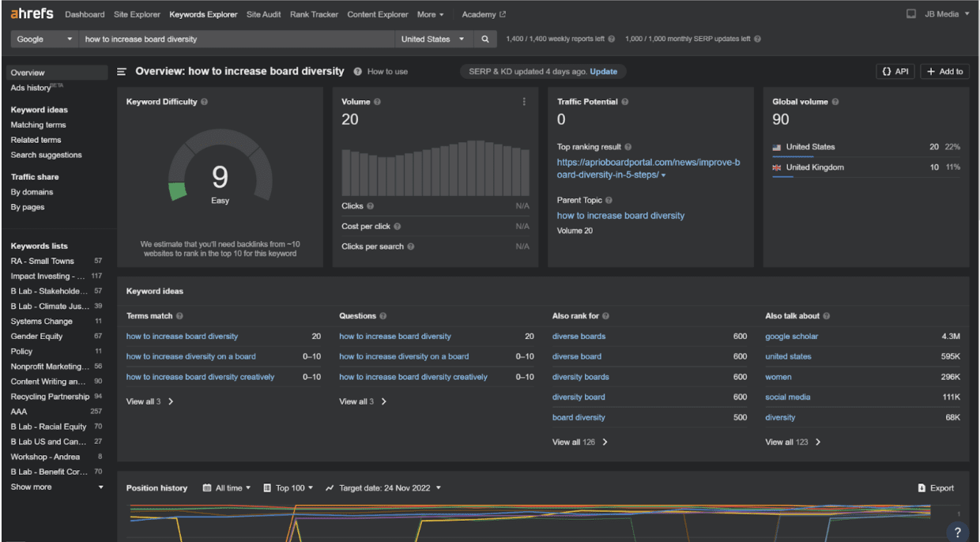Open the three-dot options menu on Volume card
Viewport: 980px width, 542px height.
coord(524,101)
